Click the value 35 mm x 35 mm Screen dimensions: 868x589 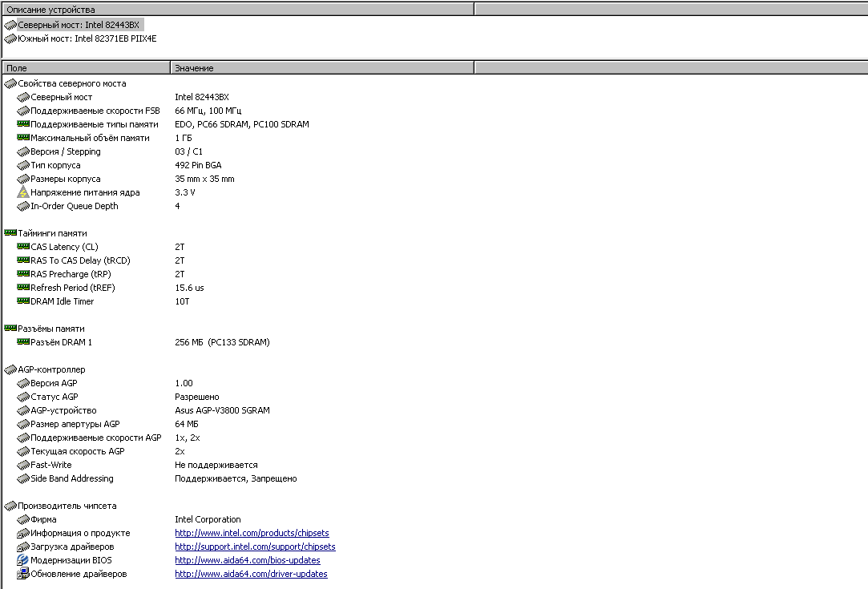[x=205, y=179]
